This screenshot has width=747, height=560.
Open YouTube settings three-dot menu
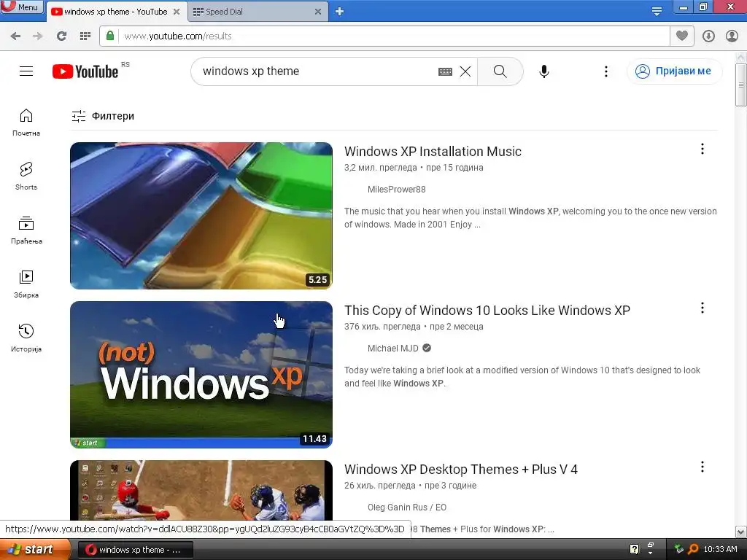point(606,71)
